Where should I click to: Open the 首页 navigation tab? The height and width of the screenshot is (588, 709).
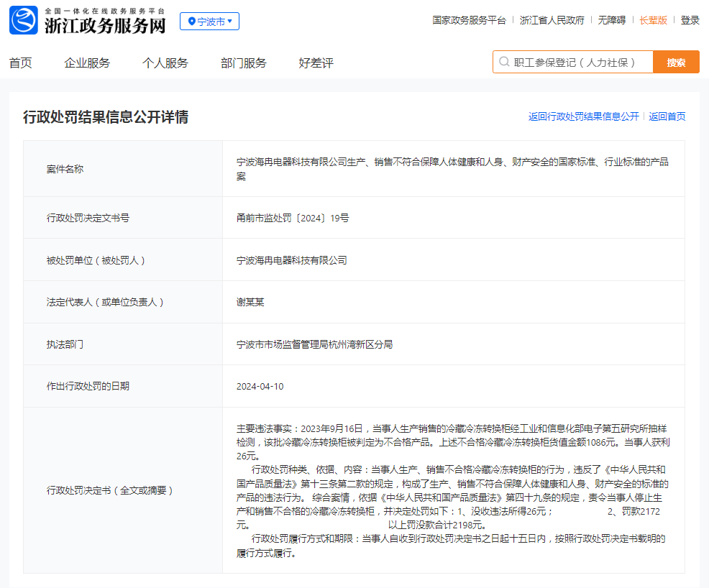(21, 63)
